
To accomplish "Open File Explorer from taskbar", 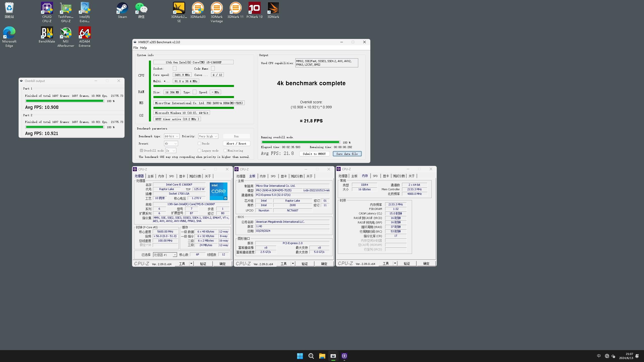I will pos(322,356).
